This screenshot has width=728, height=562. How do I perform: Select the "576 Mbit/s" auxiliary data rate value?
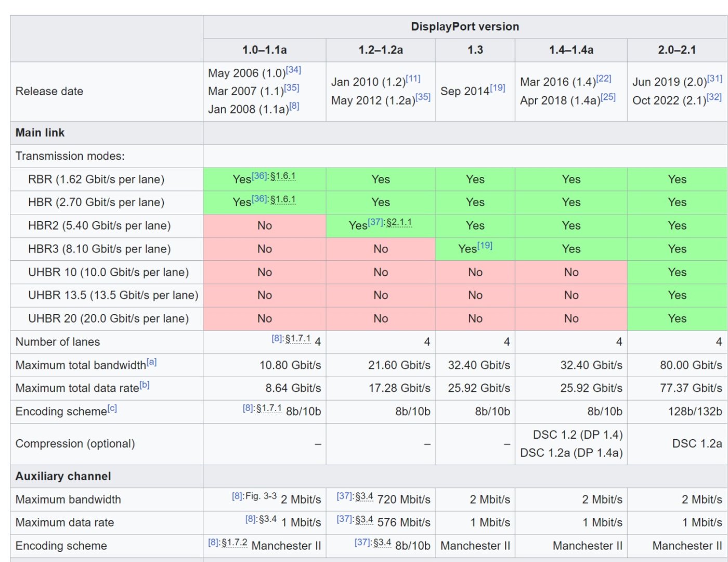[x=404, y=522]
